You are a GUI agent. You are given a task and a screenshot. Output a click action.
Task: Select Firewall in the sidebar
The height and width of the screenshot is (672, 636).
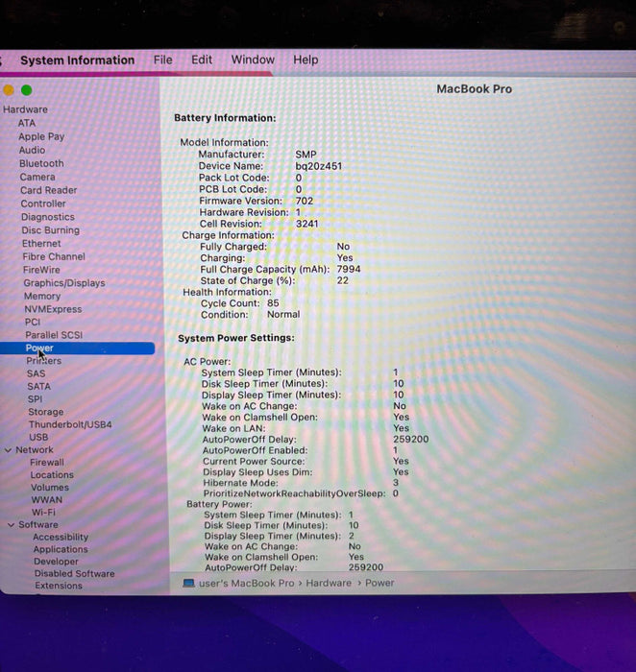(x=47, y=463)
